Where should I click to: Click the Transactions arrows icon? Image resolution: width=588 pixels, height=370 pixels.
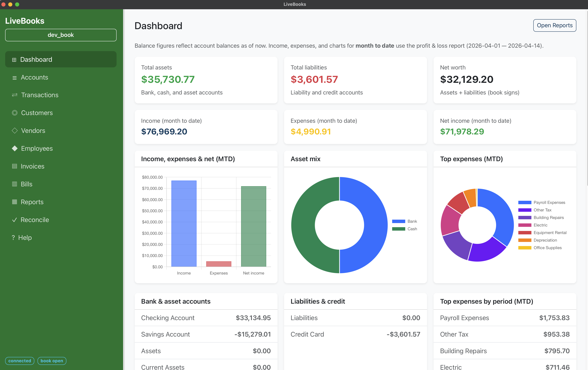15,95
